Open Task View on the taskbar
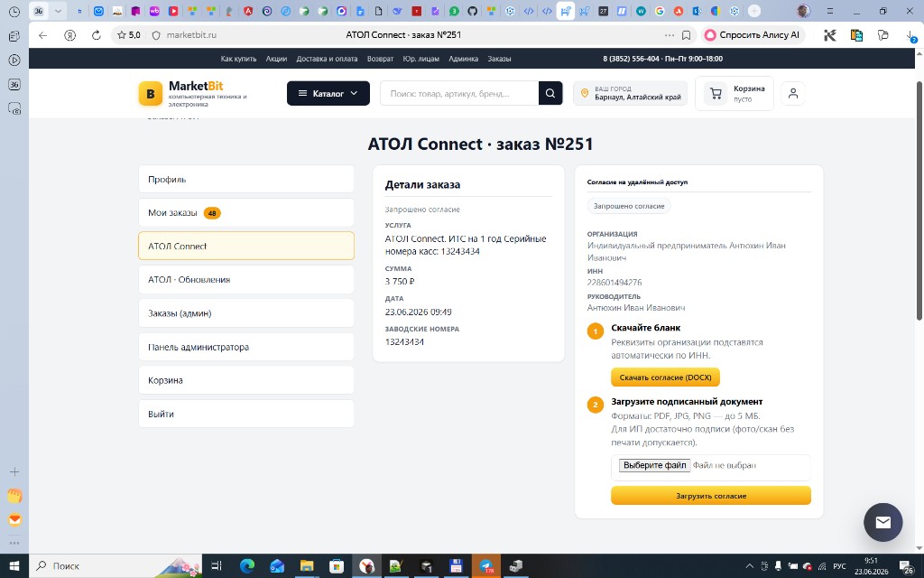Screen dimensions: 924x578 pyautogui.click(x=217, y=566)
